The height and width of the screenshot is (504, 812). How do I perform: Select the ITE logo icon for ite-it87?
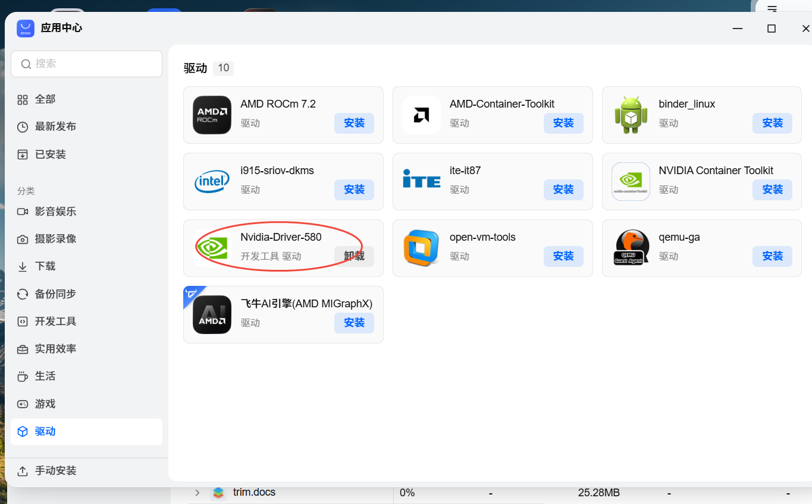click(421, 179)
